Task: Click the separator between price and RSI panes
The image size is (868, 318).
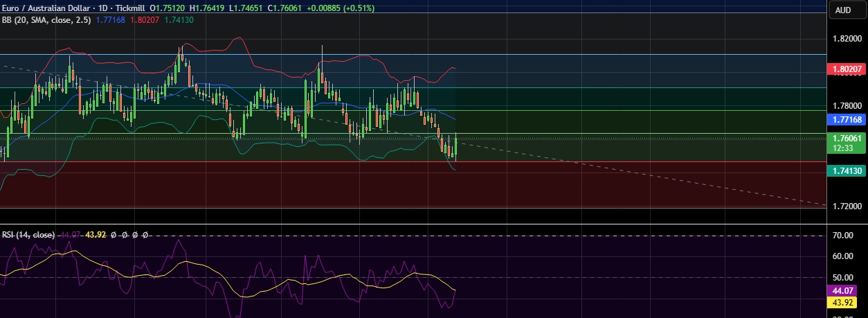Action: point(415,224)
